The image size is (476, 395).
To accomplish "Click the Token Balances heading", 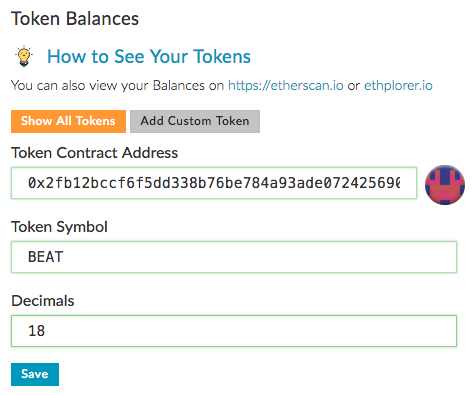I will (x=75, y=19).
